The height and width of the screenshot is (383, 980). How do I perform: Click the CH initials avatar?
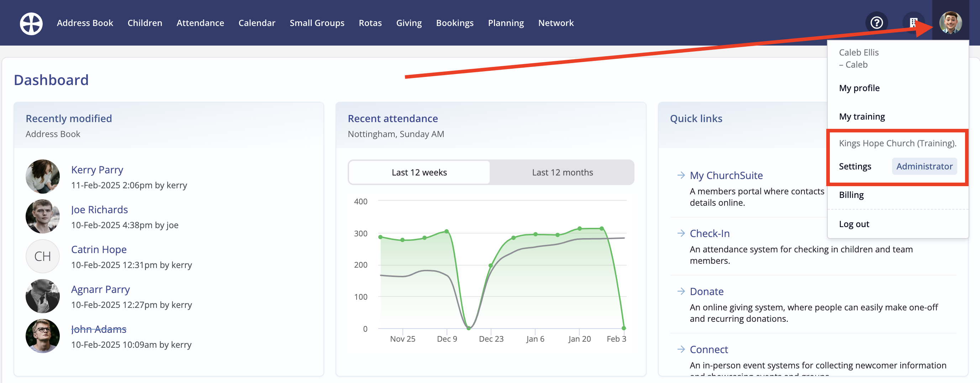pos(43,256)
